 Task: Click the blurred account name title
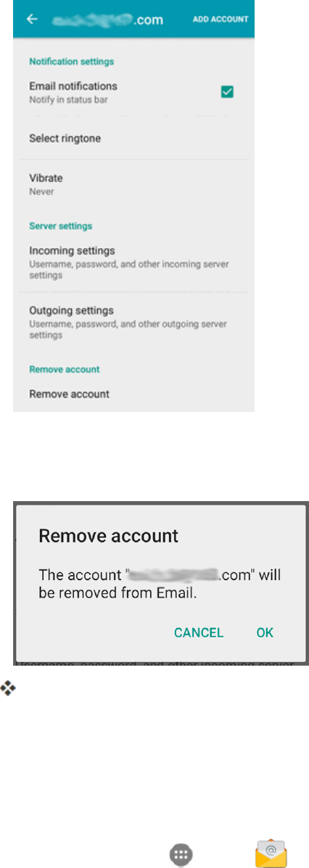pos(108,20)
